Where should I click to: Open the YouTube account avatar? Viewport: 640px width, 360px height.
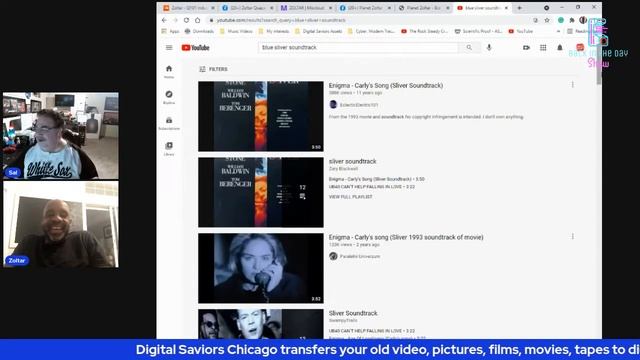(580, 48)
